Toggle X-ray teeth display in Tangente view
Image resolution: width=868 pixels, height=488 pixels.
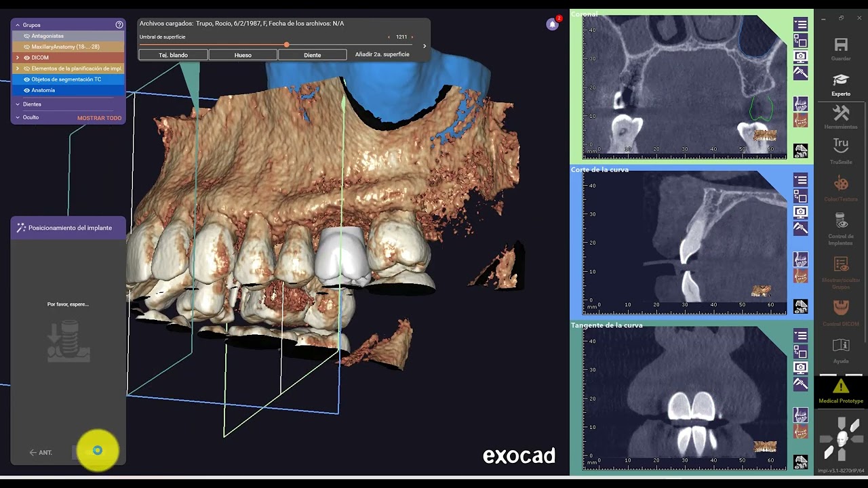801,415
